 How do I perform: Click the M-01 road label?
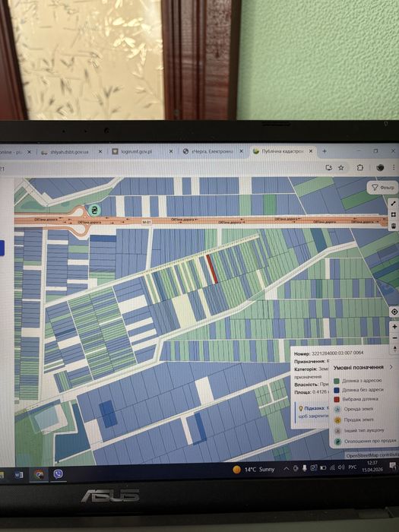146,222
